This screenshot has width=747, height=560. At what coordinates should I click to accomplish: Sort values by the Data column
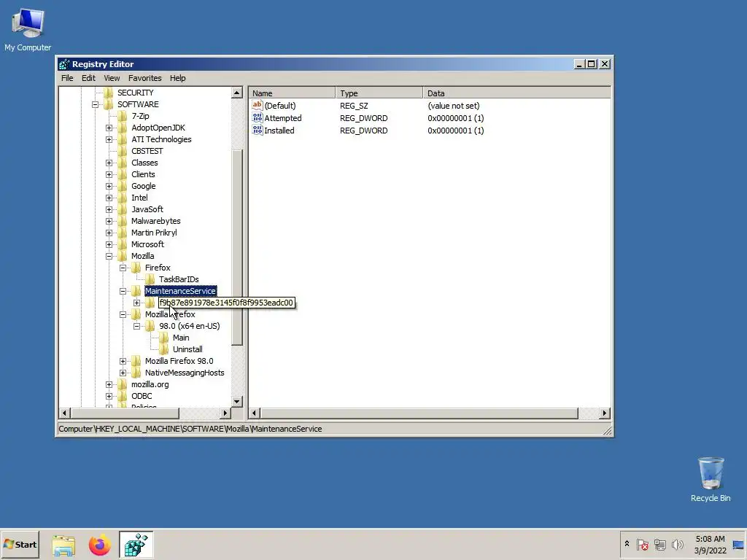tap(516, 93)
